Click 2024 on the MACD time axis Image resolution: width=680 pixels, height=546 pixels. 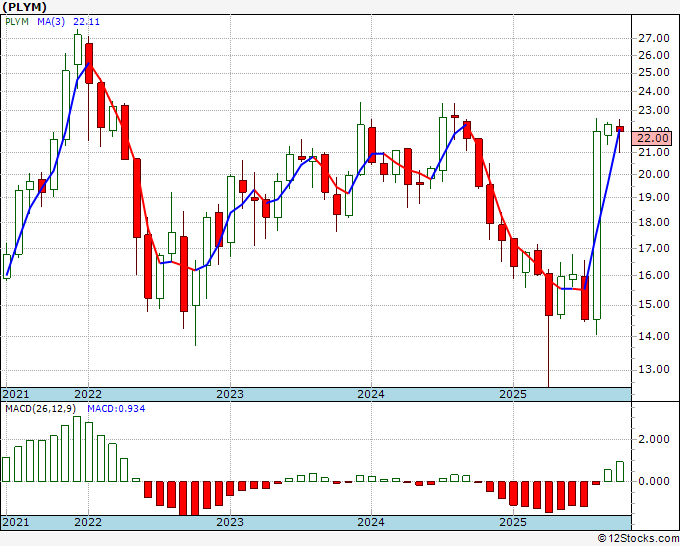click(x=371, y=522)
